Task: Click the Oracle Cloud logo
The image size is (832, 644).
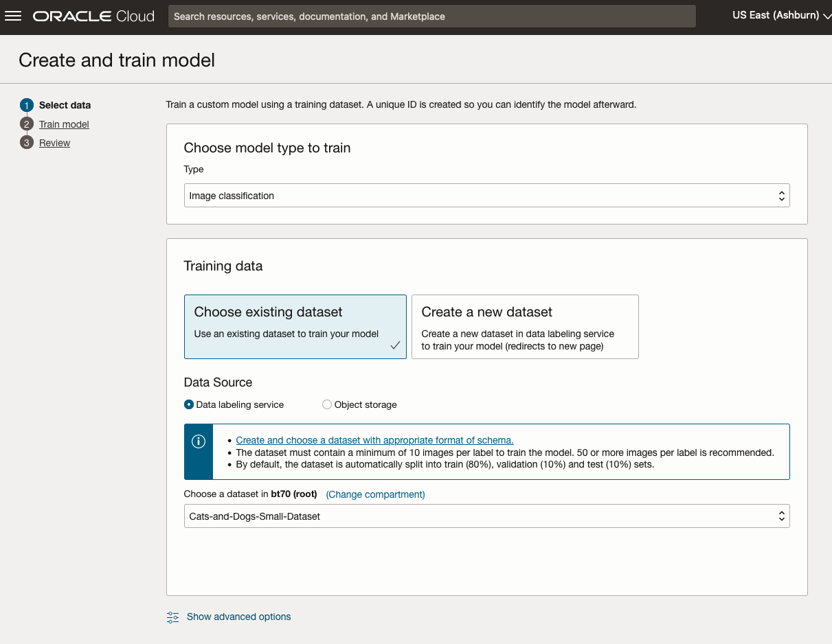Action: click(x=93, y=16)
